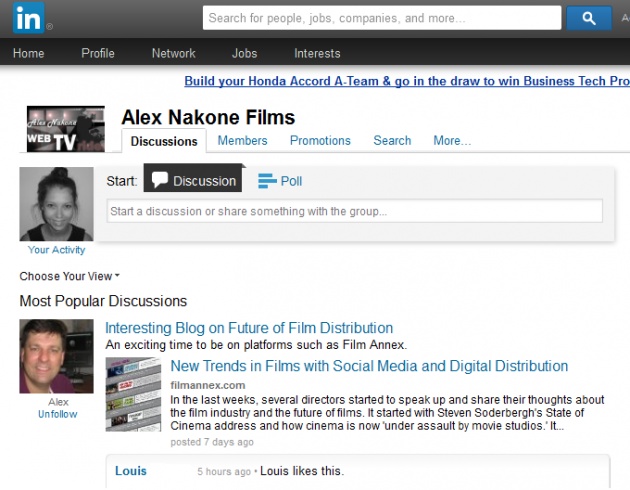Open the Network menu
Image resolution: width=630 pixels, height=490 pixels.
[174, 53]
